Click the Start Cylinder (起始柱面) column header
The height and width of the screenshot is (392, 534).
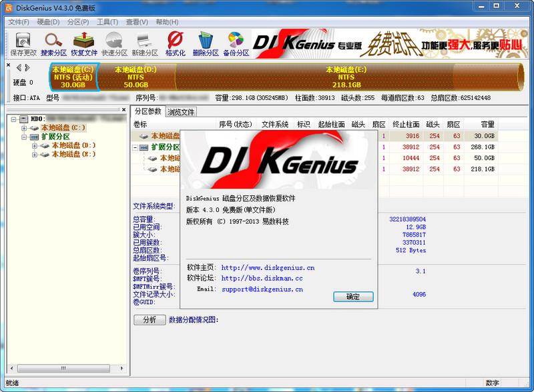click(331, 125)
